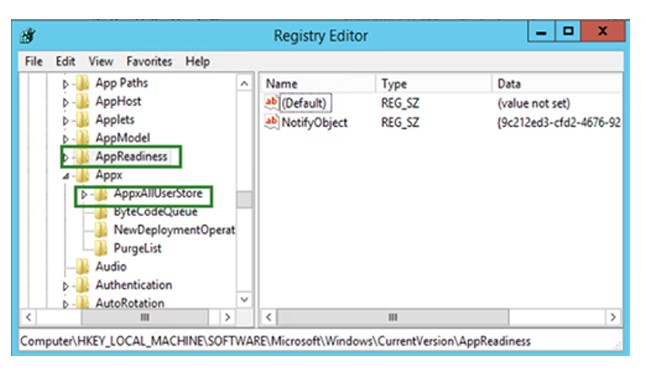Open the Favorites menu
Screen dimensions: 646x375
[x=149, y=61]
